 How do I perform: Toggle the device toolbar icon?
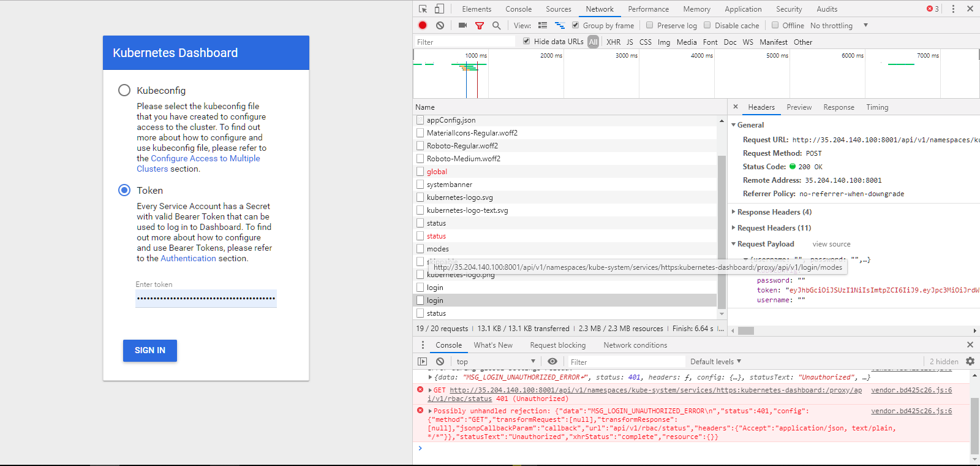[x=439, y=9]
